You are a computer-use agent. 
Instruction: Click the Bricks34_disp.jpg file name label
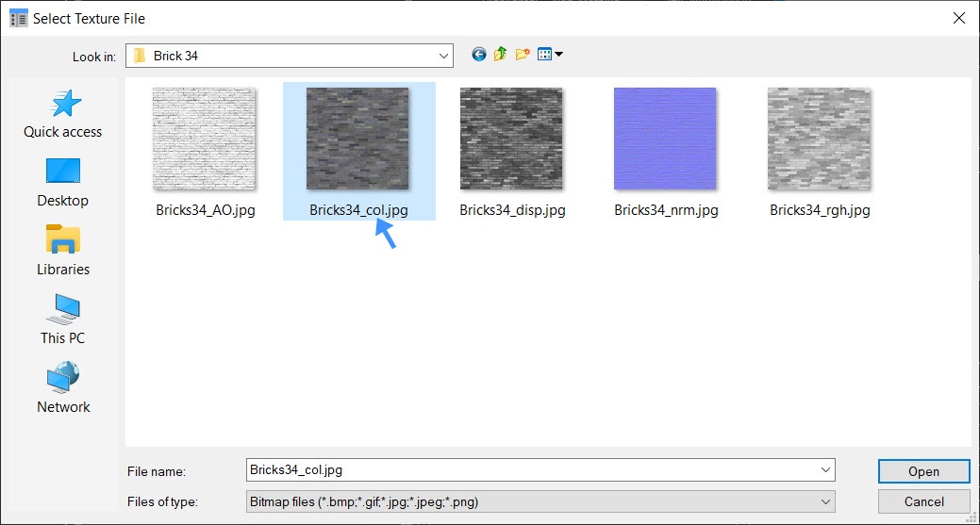tap(512, 210)
